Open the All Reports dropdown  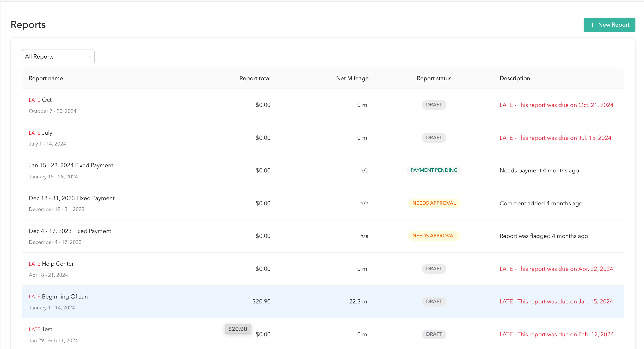point(58,56)
